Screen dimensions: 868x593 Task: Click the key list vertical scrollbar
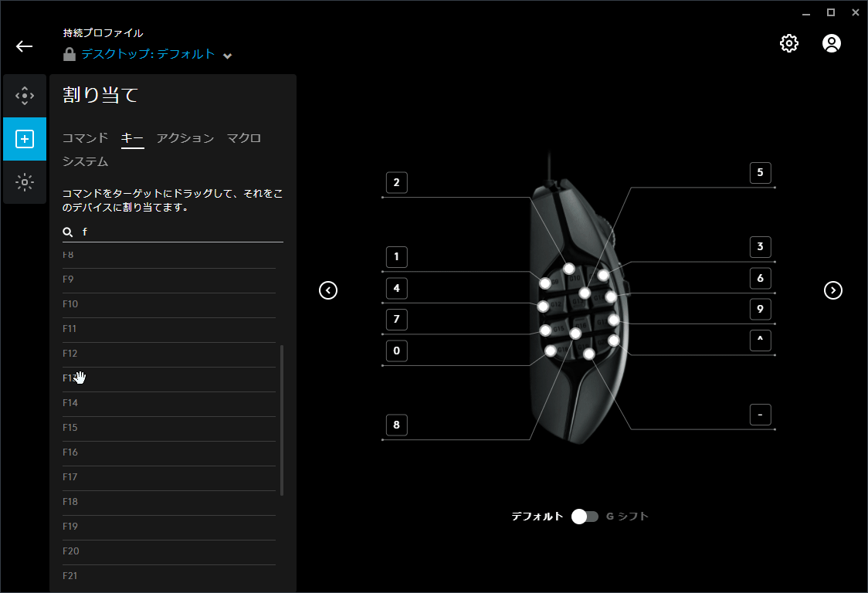(x=282, y=420)
